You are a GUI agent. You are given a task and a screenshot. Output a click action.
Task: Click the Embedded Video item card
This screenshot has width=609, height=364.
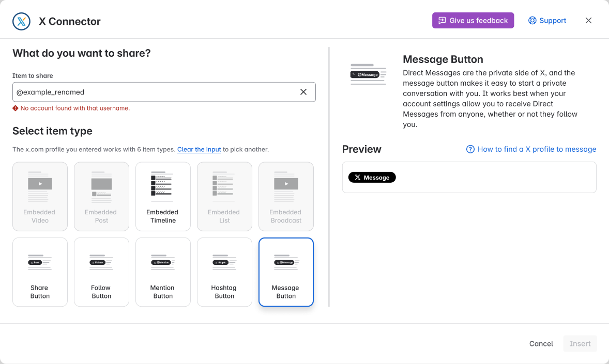click(40, 196)
